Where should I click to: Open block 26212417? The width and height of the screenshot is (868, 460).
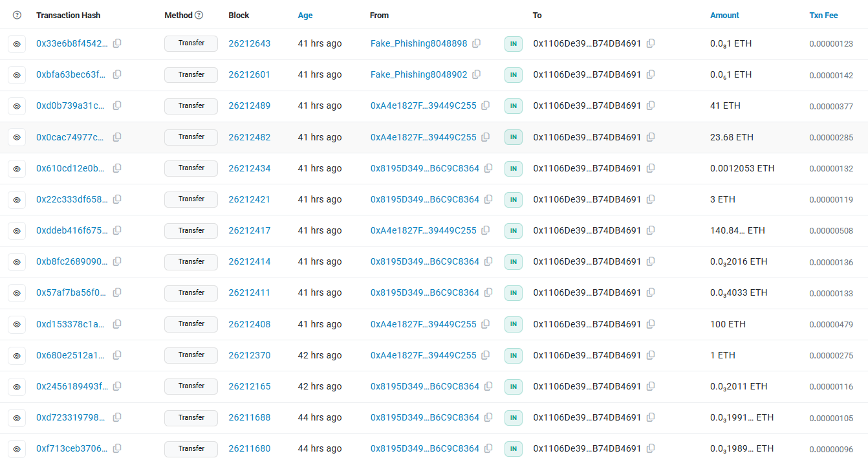tap(250, 230)
